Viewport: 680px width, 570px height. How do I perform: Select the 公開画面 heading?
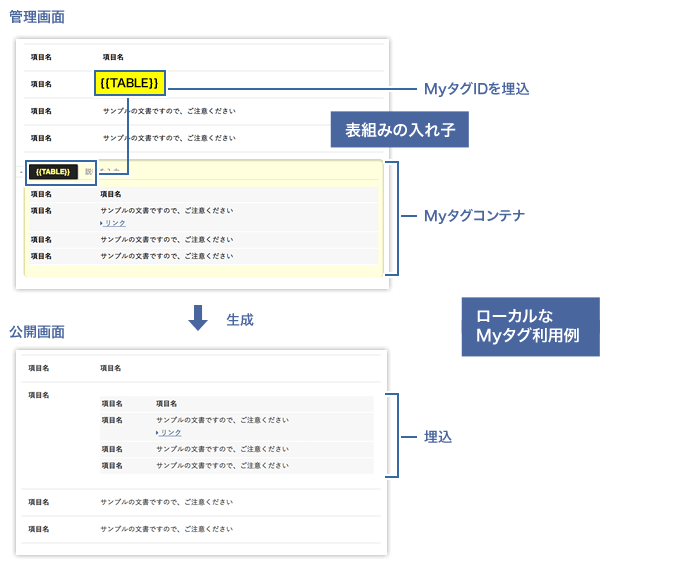37,331
